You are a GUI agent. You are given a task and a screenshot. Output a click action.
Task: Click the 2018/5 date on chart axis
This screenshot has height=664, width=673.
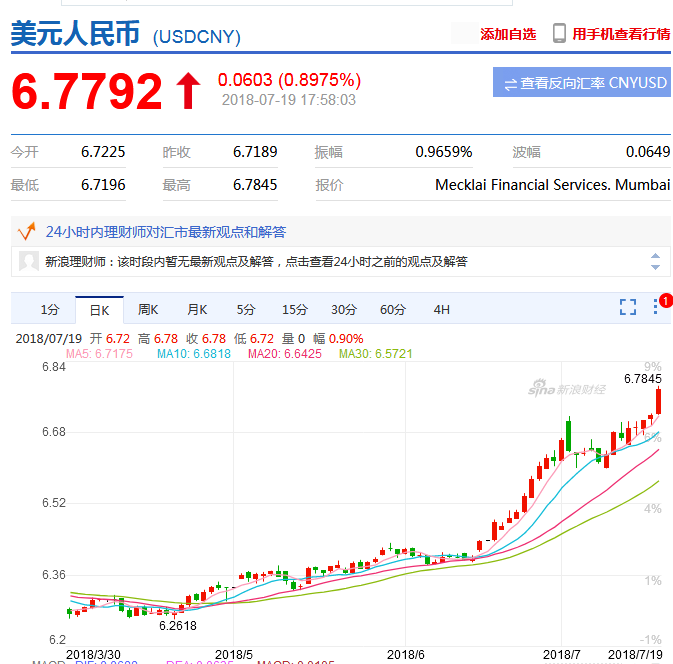(x=233, y=655)
